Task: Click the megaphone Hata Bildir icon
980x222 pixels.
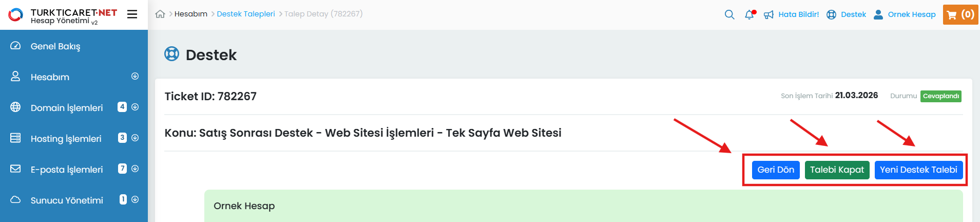Action: [768, 15]
